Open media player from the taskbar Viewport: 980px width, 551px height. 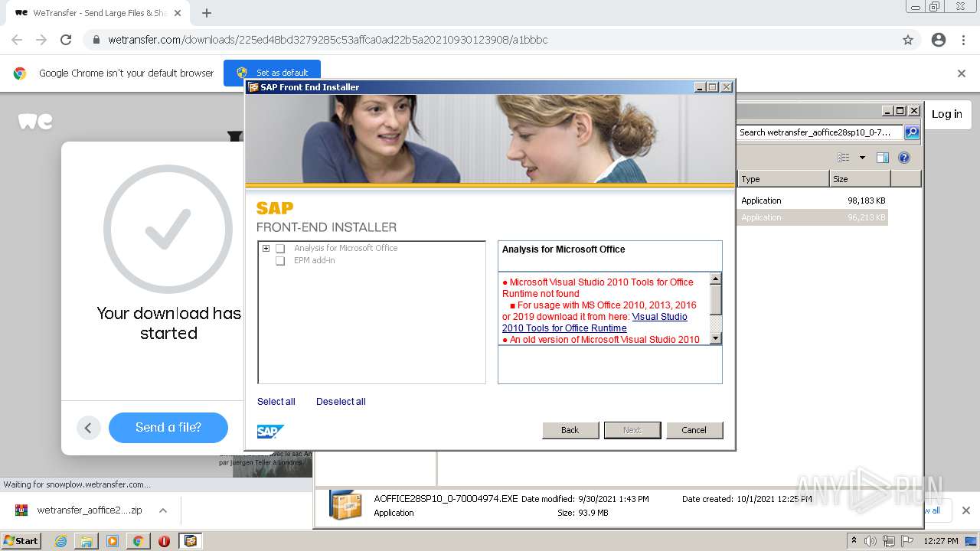(113, 541)
